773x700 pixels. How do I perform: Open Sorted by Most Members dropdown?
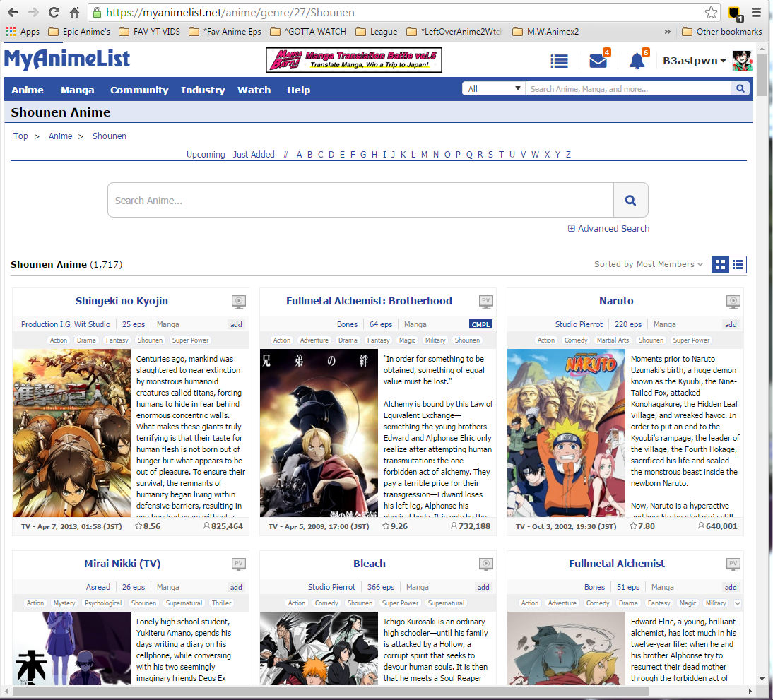point(648,264)
